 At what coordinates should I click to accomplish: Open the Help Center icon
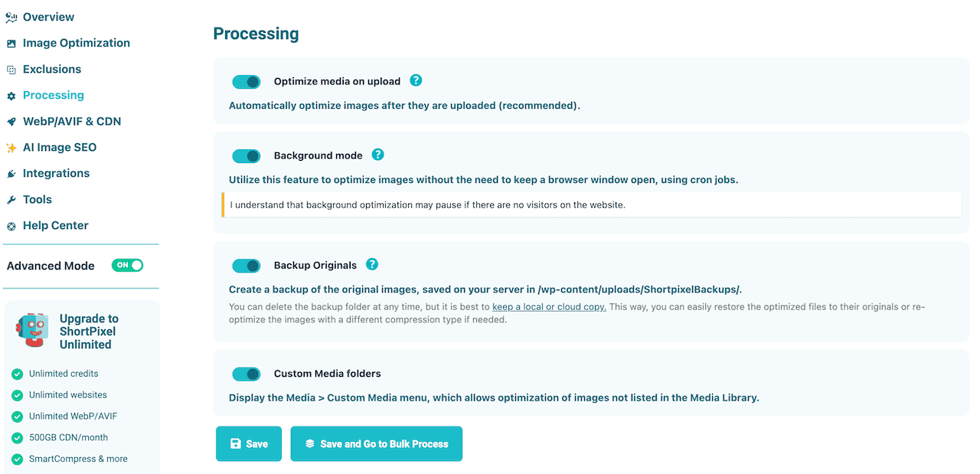click(11, 225)
